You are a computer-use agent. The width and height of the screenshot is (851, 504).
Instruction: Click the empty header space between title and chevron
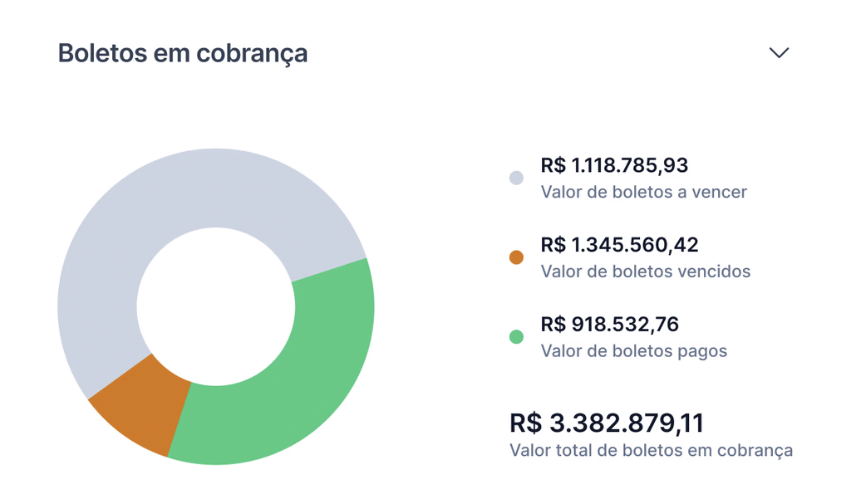click(x=540, y=53)
